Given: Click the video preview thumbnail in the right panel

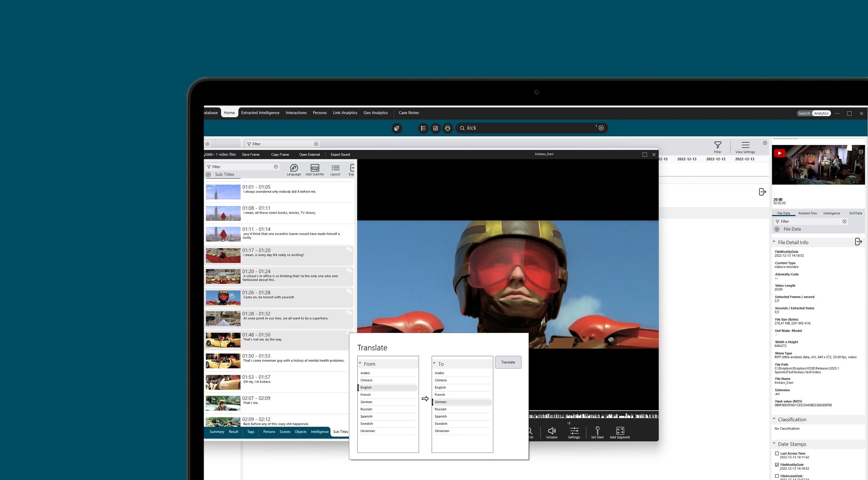Looking at the screenshot, I should pos(818,164).
